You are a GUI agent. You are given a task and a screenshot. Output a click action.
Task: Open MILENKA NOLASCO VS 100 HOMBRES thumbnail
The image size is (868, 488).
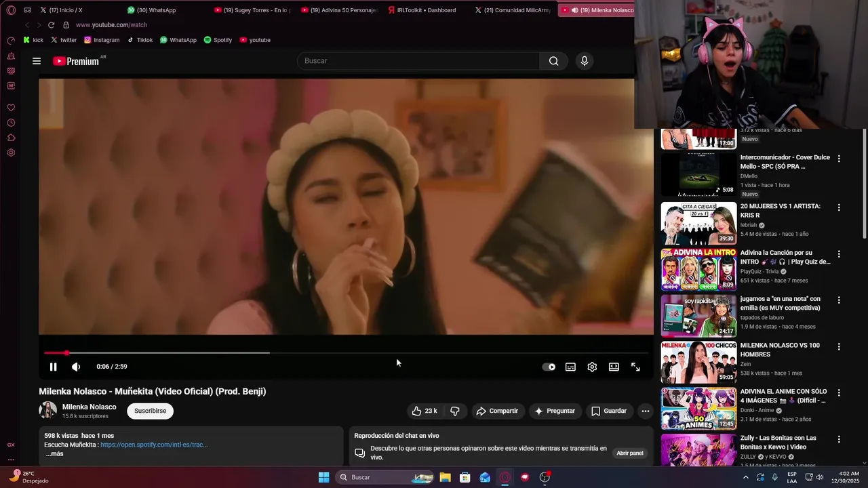tap(698, 362)
